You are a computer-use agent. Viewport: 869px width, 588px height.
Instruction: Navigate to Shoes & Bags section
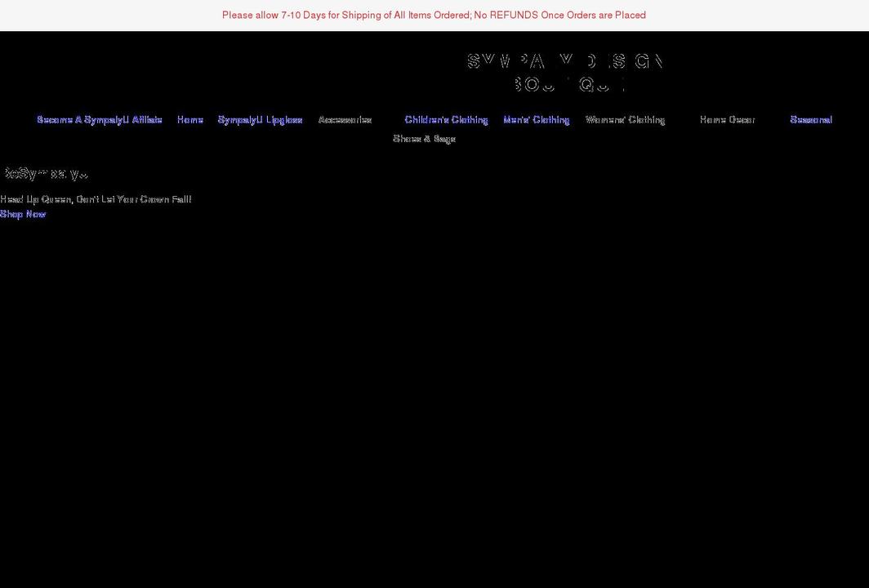425,139
